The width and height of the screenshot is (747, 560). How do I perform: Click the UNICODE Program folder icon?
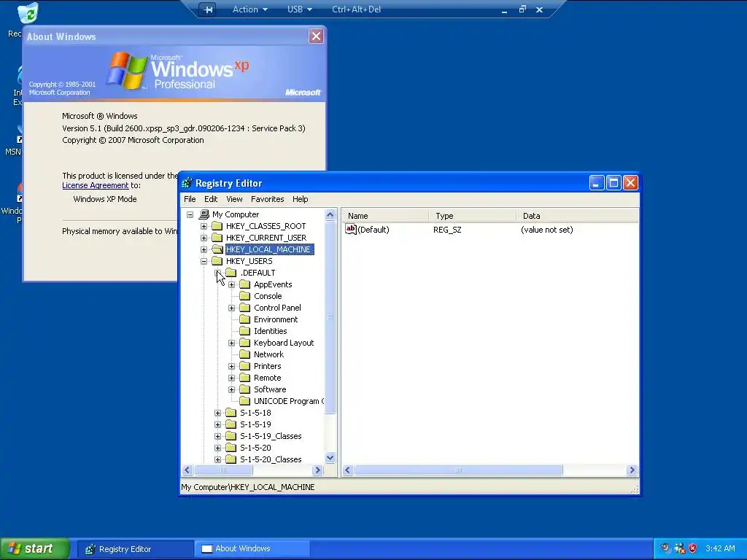245,401
